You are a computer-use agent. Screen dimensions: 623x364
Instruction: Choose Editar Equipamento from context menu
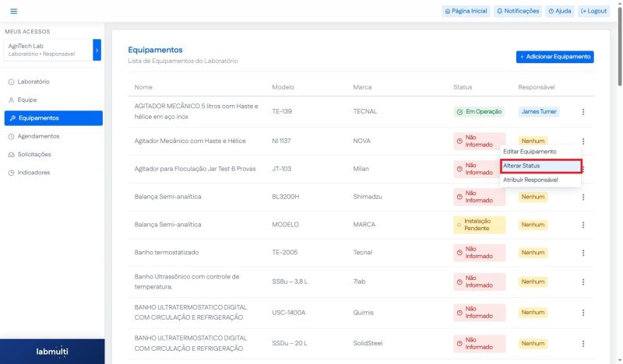[530, 152]
